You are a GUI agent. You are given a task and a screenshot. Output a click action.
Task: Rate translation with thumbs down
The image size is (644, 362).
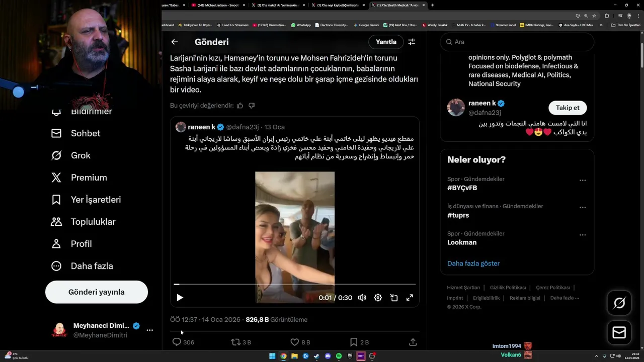coord(252,106)
